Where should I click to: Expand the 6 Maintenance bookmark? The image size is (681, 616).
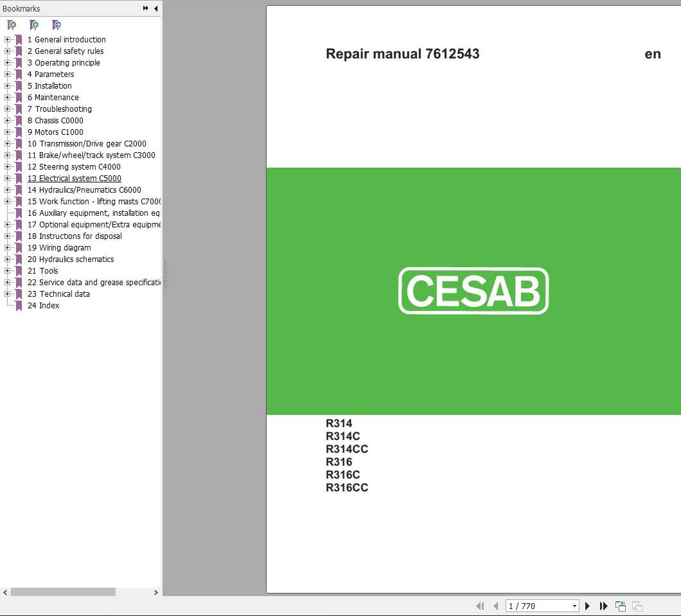7,97
